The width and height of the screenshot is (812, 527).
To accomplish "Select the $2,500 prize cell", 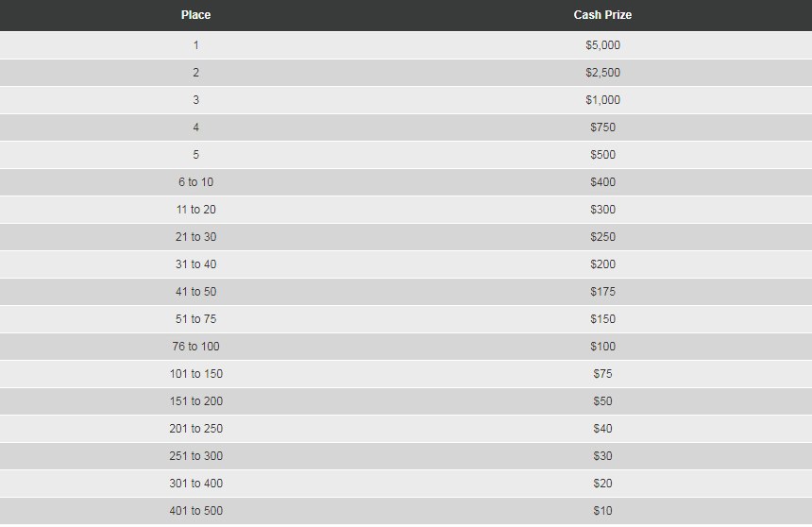I will (x=602, y=72).
